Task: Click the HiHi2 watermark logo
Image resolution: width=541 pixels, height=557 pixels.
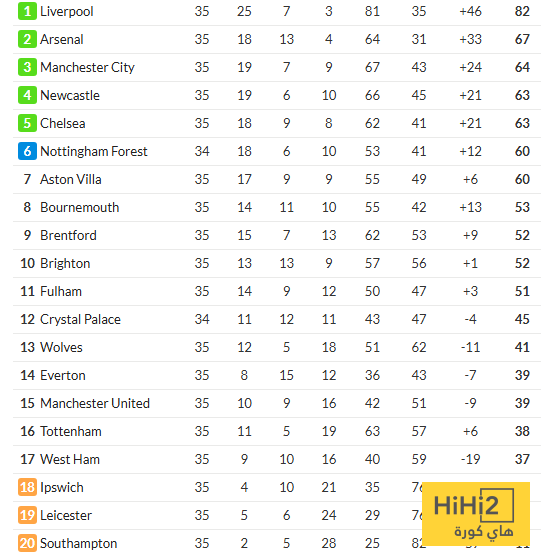Action: tap(476, 514)
